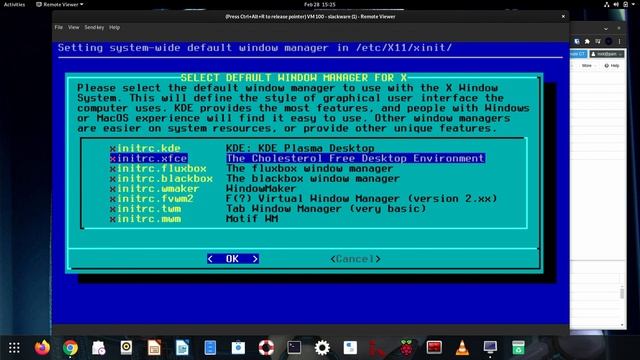Open the green Trash icon in dock

pos(518,348)
